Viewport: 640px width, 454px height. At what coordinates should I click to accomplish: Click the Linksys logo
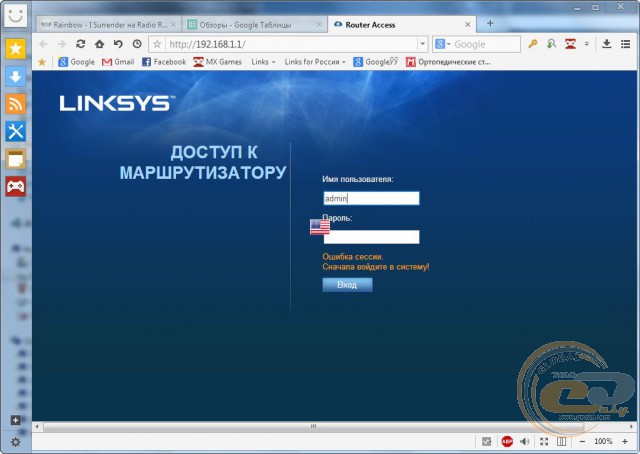(x=117, y=103)
